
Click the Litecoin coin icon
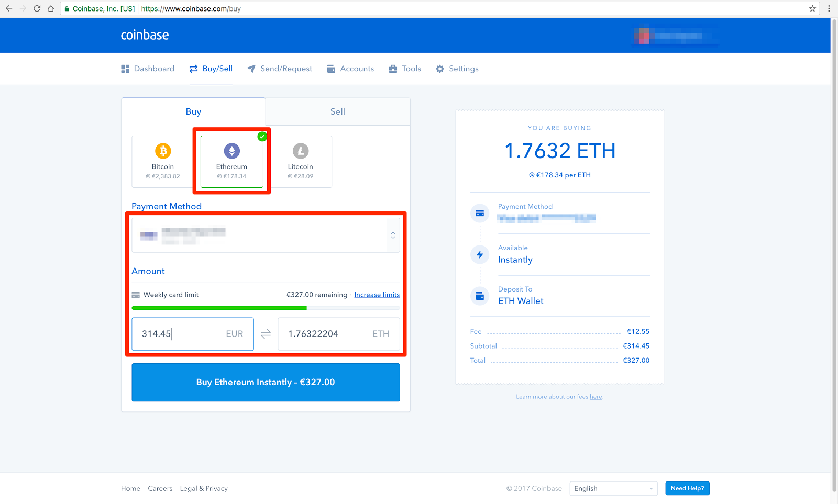[301, 151]
